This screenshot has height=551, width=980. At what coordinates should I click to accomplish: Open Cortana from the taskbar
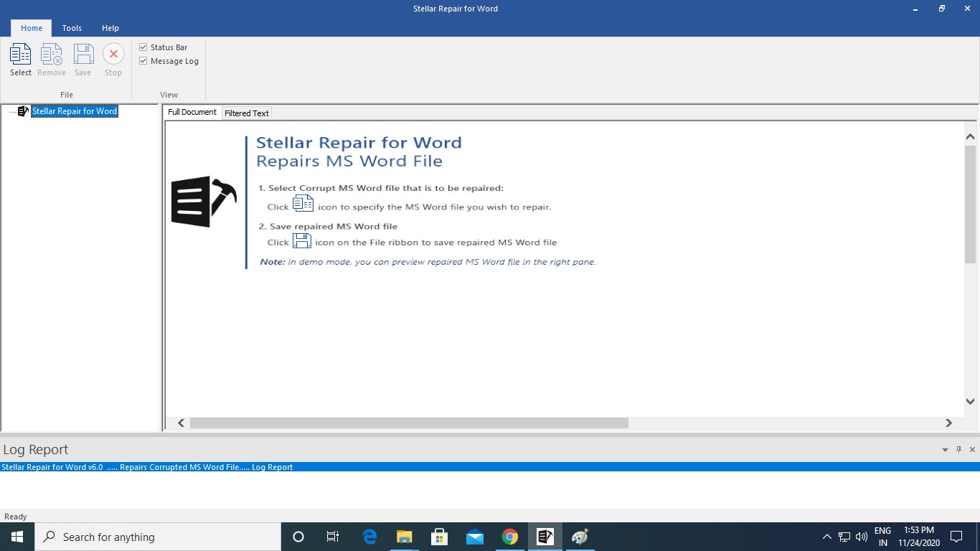pos(298,537)
